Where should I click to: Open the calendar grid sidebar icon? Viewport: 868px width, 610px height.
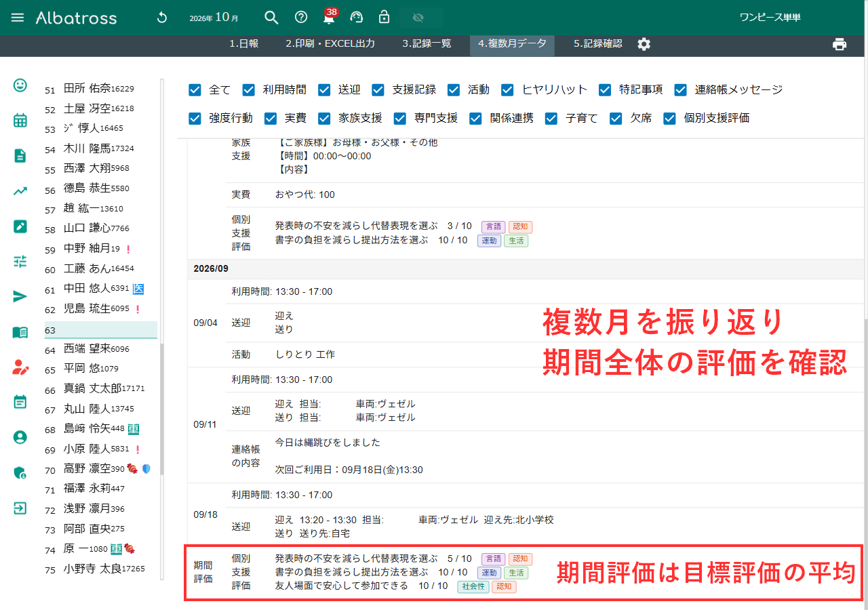coord(20,121)
